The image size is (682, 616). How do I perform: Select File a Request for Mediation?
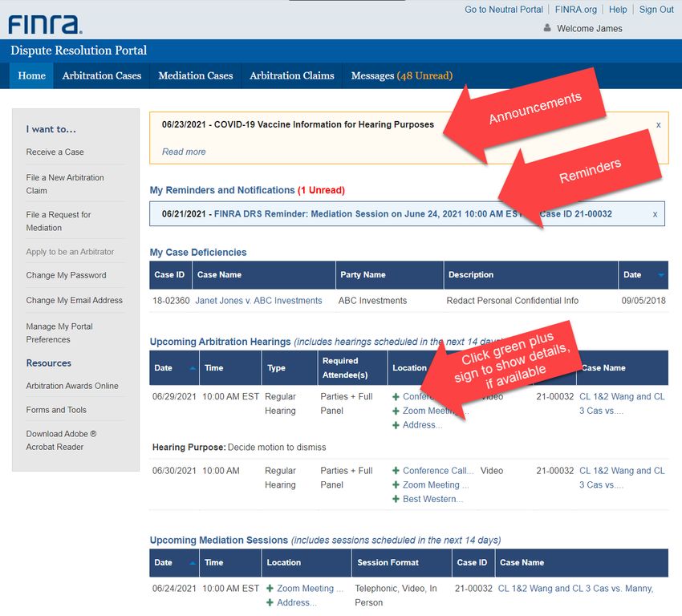click(59, 221)
